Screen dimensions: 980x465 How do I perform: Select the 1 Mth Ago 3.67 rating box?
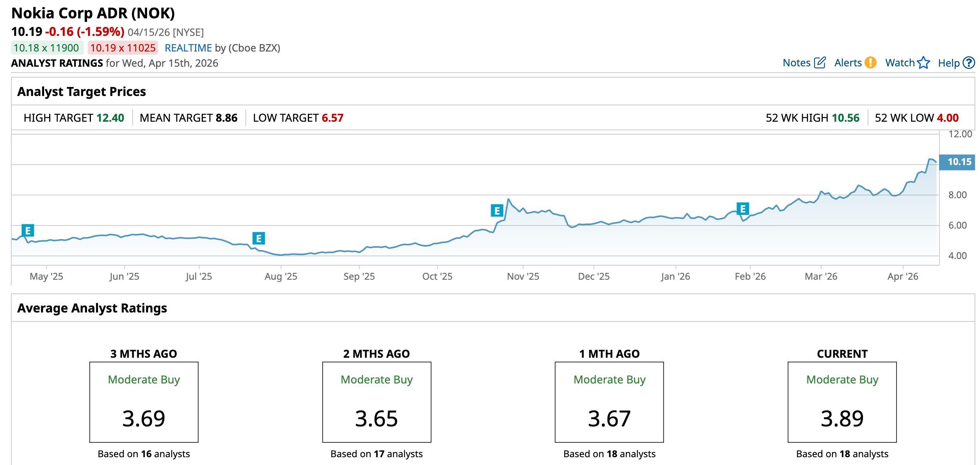pos(609,402)
